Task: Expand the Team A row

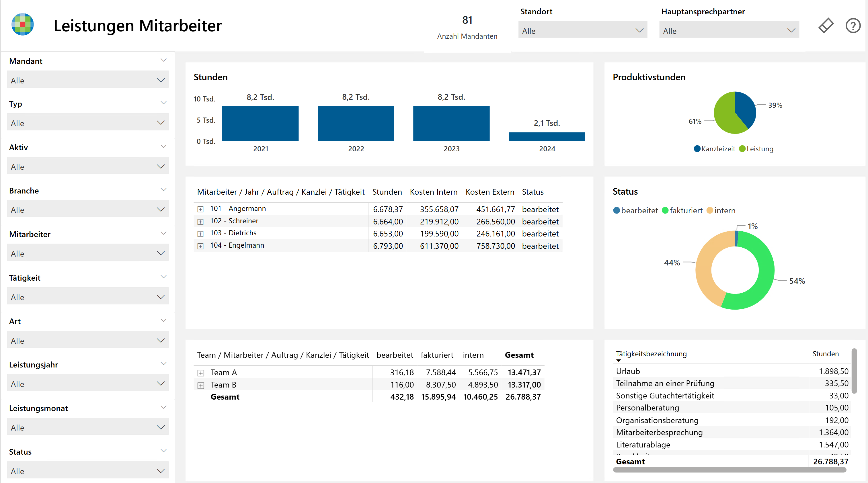Action: click(x=201, y=373)
